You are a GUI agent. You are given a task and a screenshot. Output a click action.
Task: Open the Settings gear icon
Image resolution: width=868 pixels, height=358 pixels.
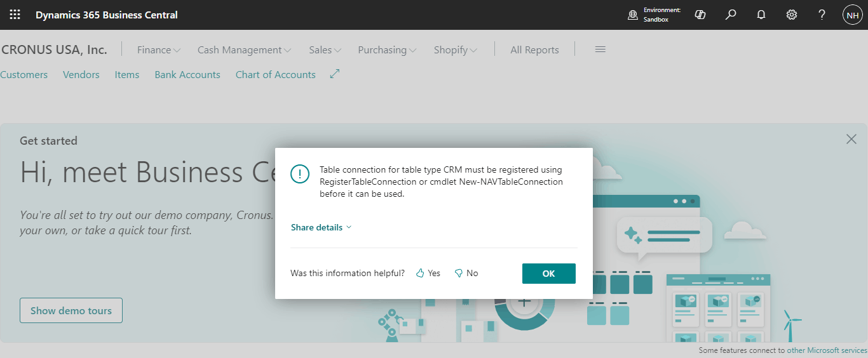792,15
